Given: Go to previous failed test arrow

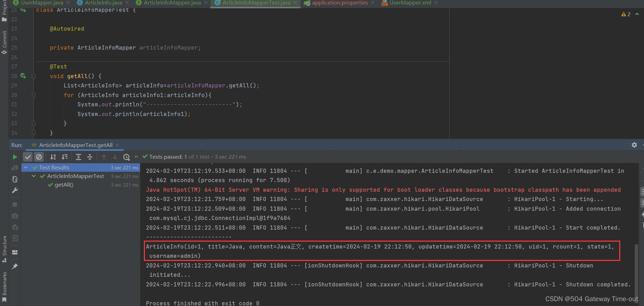Looking at the screenshot, I should click(x=104, y=157).
